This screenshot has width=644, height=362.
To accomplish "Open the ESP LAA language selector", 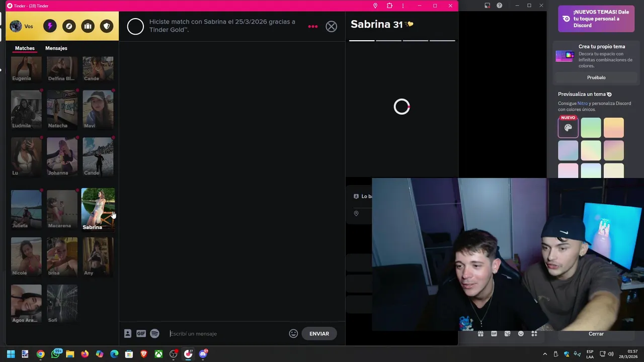I will (x=590, y=354).
